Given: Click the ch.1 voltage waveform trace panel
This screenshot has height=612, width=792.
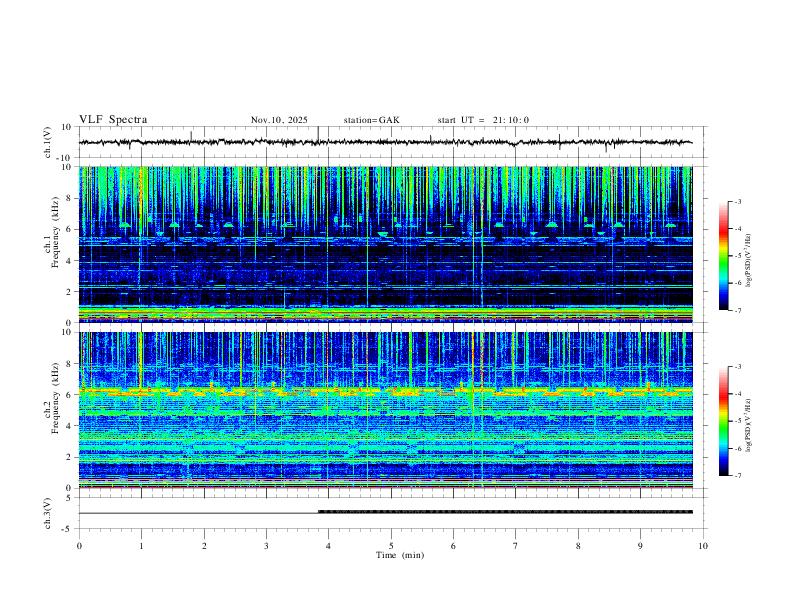Looking at the screenshot, I should (392, 142).
